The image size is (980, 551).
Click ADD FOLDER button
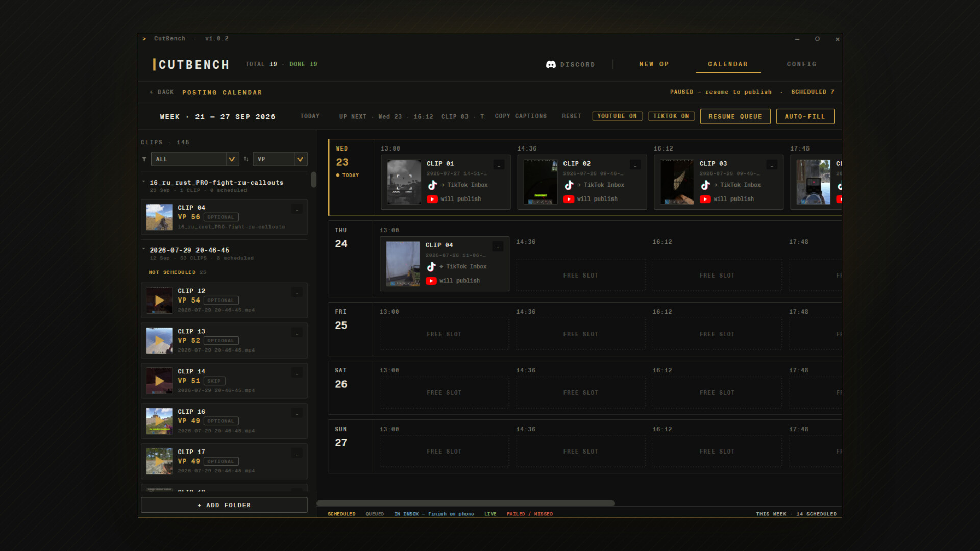224,505
